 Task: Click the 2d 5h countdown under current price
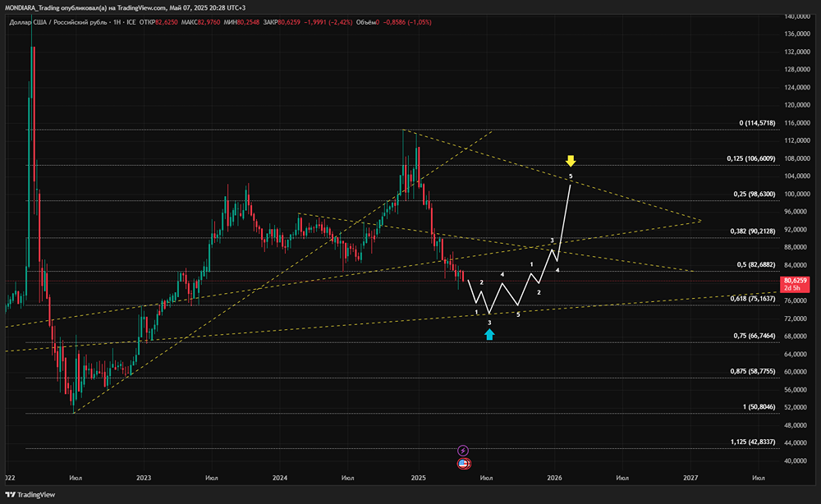792,288
